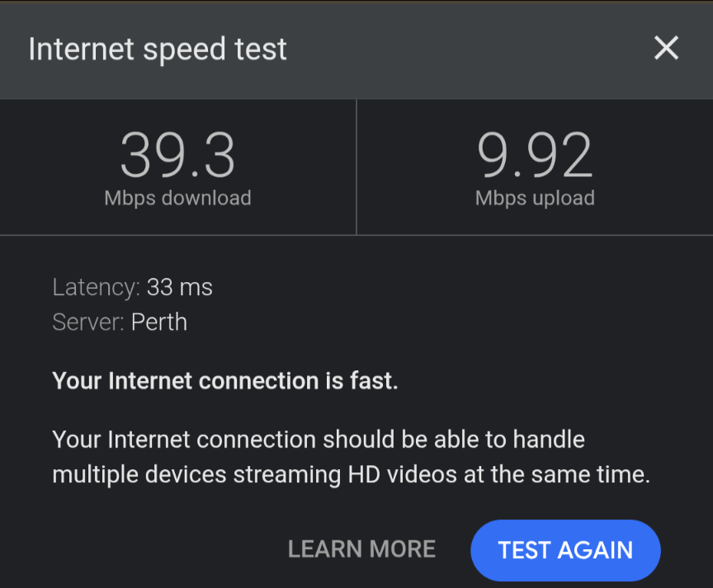Click the Server label text

click(x=88, y=322)
